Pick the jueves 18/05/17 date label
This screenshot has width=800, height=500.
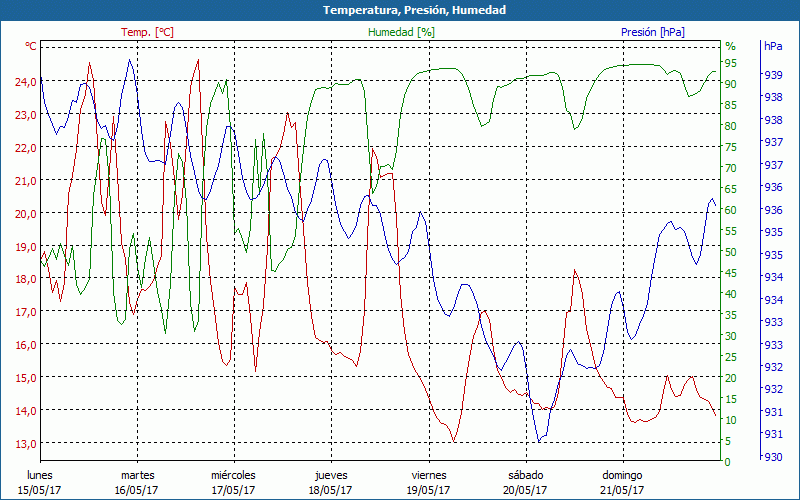[x=331, y=482]
